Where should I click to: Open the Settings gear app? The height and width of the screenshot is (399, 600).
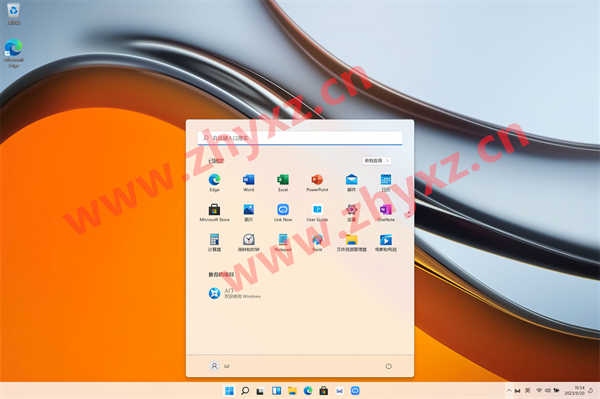coord(351,213)
